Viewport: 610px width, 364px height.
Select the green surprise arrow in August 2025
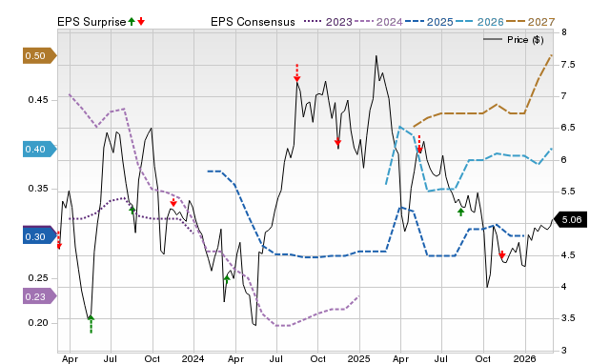460,212
